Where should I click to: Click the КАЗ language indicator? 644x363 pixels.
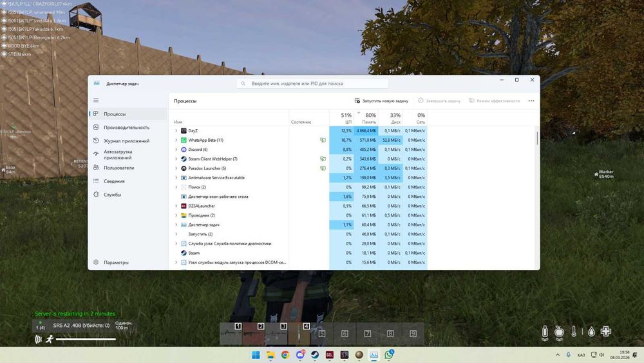(581, 355)
